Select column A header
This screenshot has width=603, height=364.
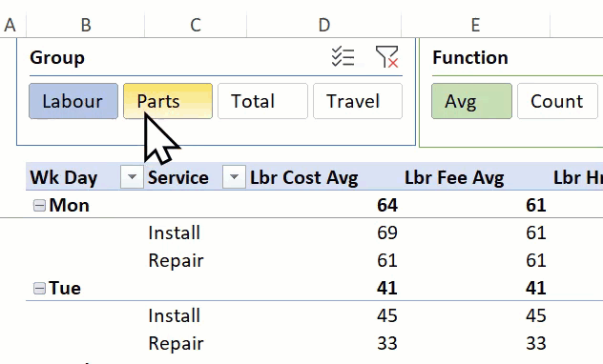tap(10, 25)
